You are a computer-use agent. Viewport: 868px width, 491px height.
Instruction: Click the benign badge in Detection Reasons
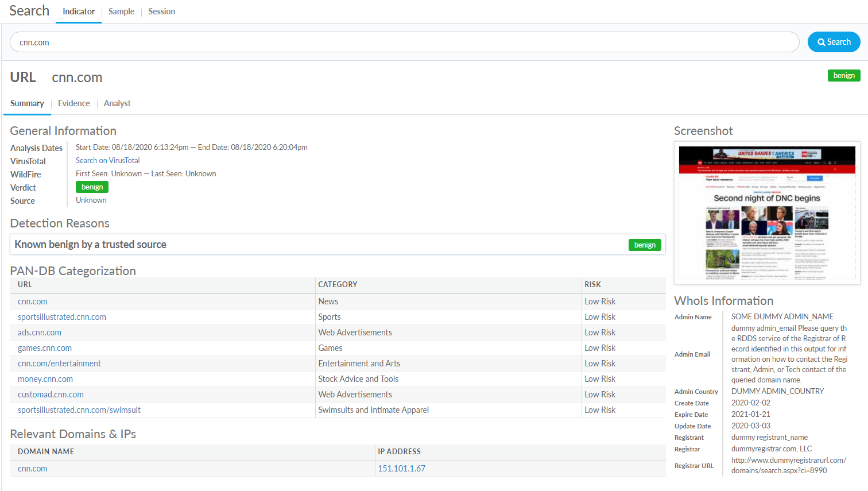coord(645,245)
